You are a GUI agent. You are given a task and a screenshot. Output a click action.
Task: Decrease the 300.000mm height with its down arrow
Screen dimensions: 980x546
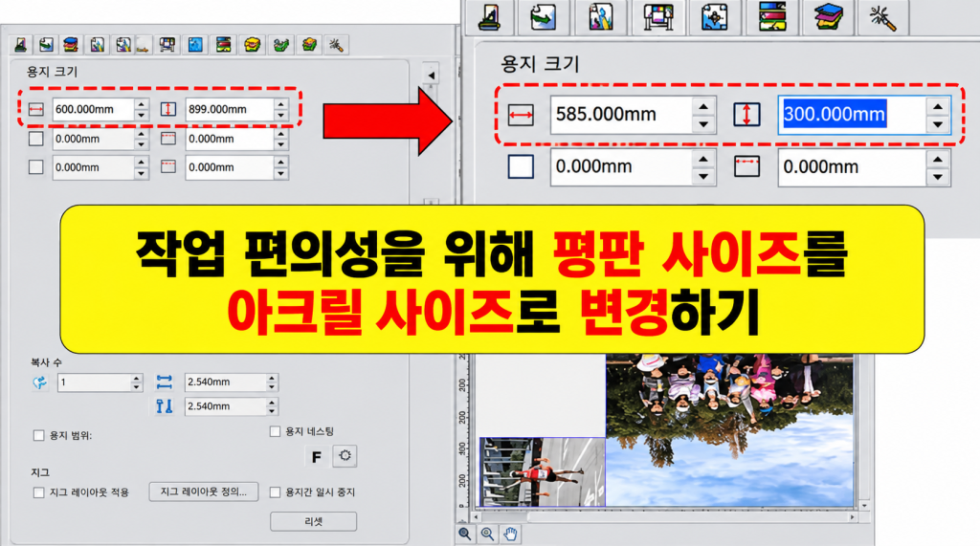pyautogui.click(x=938, y=124)
